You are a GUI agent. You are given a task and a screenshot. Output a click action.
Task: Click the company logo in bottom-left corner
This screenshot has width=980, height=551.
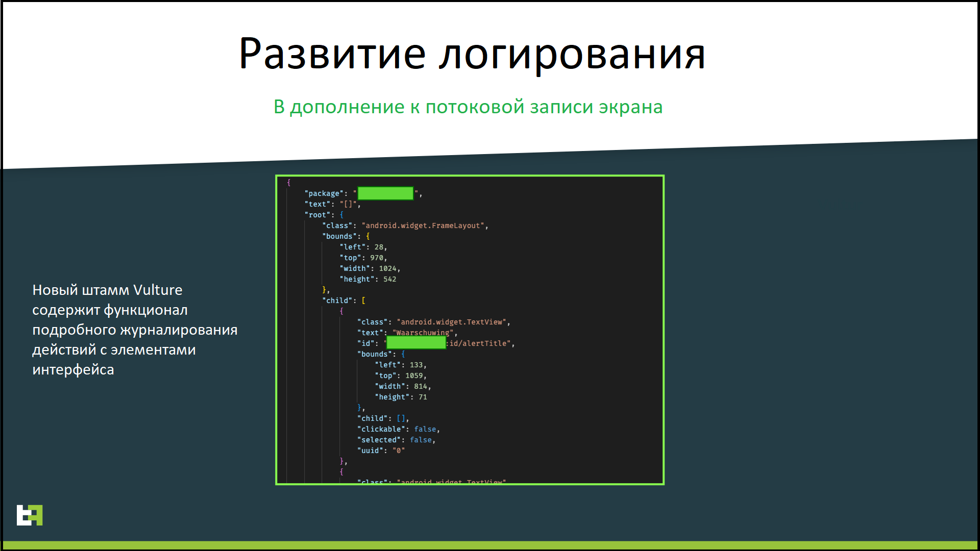(30, 515)
